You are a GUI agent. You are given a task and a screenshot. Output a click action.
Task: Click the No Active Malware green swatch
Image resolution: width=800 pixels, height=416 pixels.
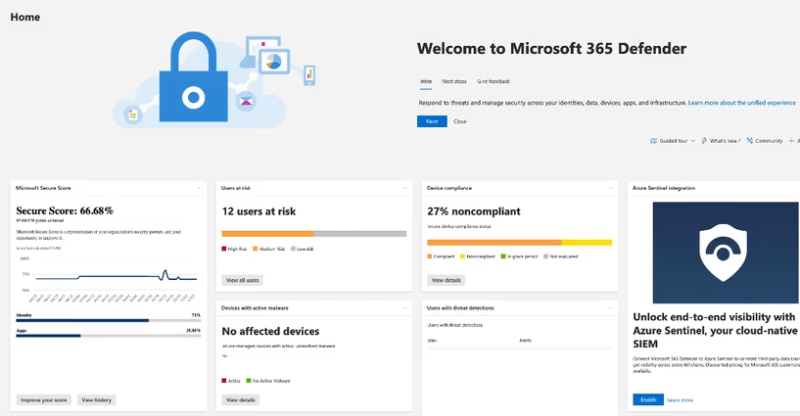click(249, 381)
